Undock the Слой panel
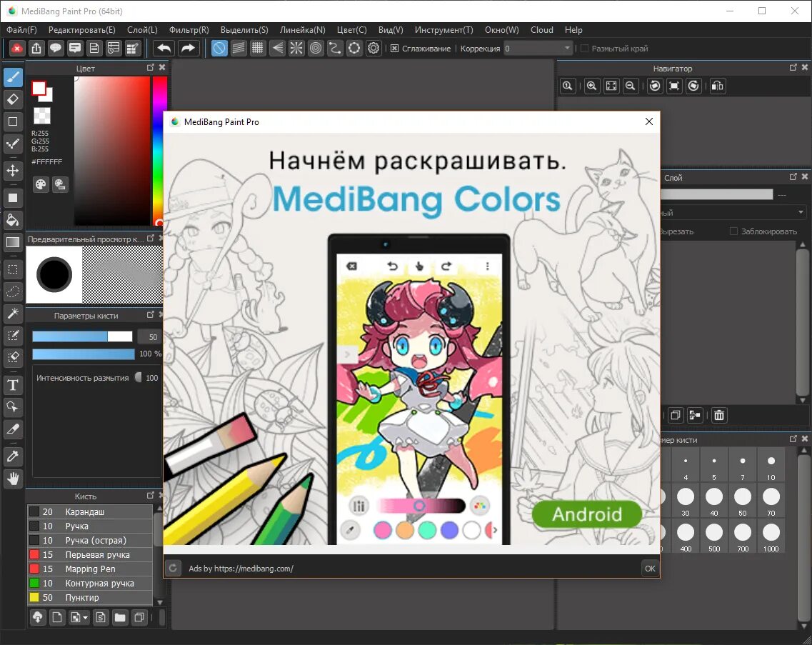Viewport: 812px width, 645px height. point(793,176)
